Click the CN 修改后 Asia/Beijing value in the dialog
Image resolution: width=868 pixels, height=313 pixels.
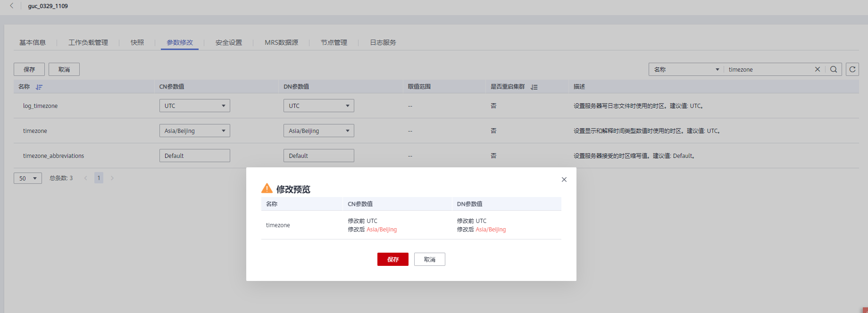[x=382, y=230]
